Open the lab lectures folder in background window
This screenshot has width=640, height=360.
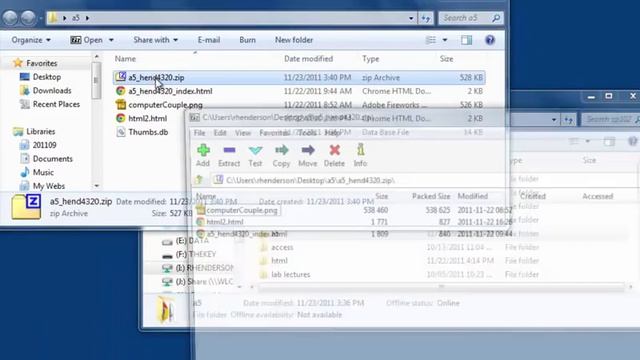pos(290,274)
